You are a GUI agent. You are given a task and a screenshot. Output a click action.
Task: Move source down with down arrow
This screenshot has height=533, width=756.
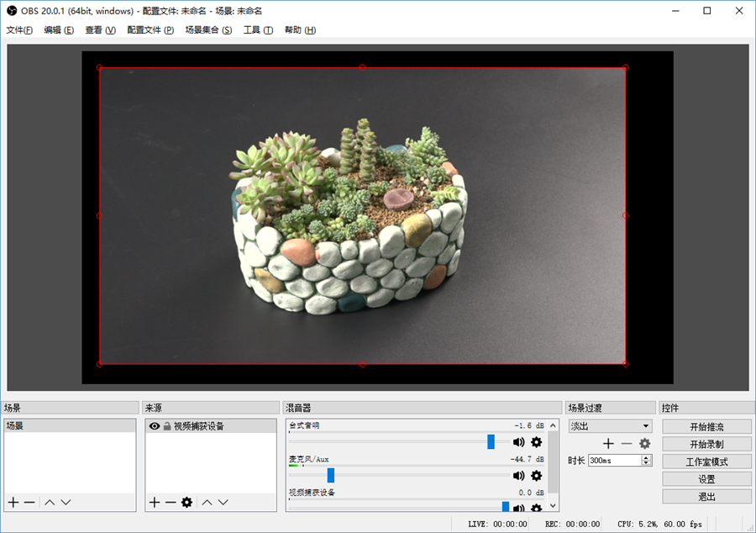pyautogui.click(x=223, y=502)
